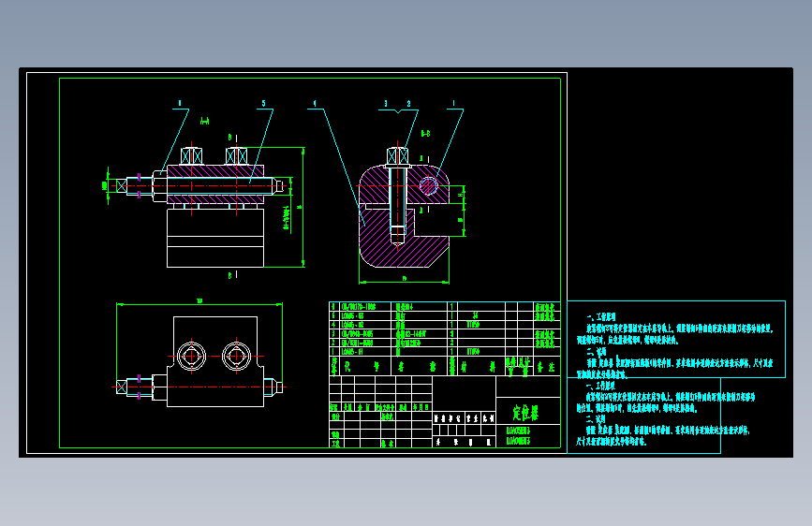The image size is (812, 526).
Task: Select bolt head in B-B section view
Action: tap(398, 156)
